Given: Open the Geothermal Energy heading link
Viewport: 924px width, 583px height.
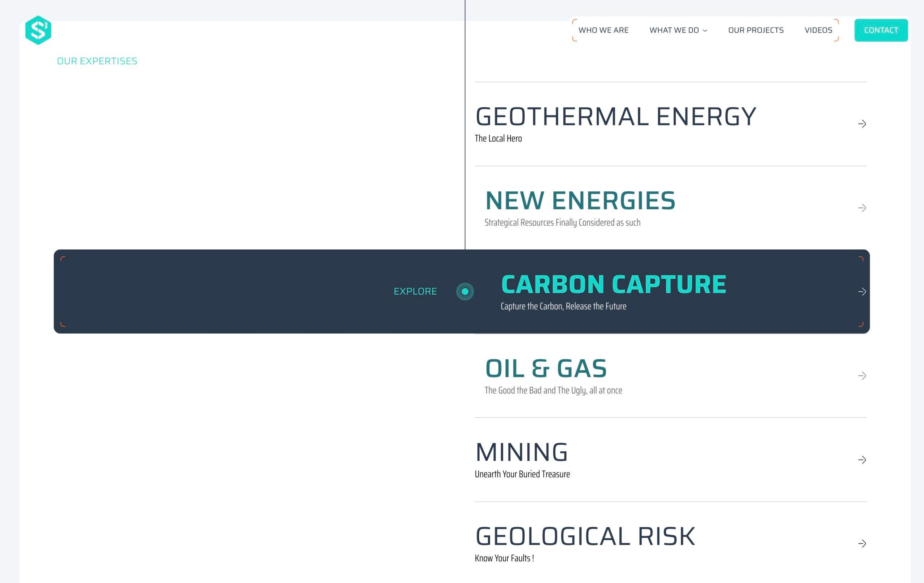Looking at the screenshot, I should tap(615, 116).
